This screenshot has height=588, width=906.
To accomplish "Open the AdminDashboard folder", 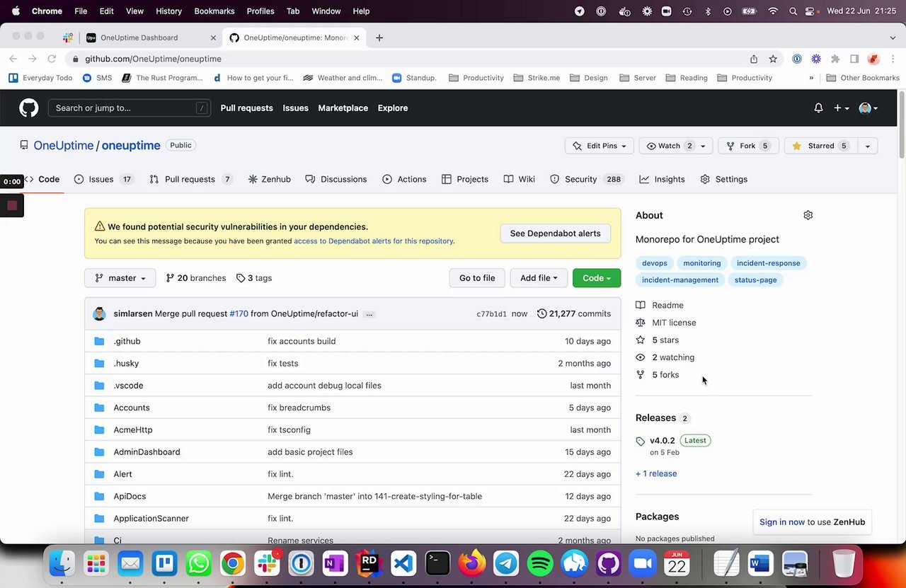I will tap(147, 452).
